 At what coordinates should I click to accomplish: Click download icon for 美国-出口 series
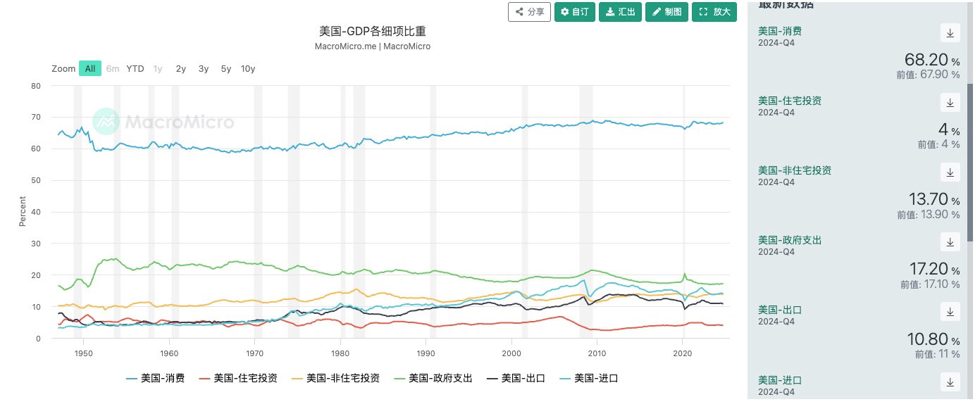[950, 311]
